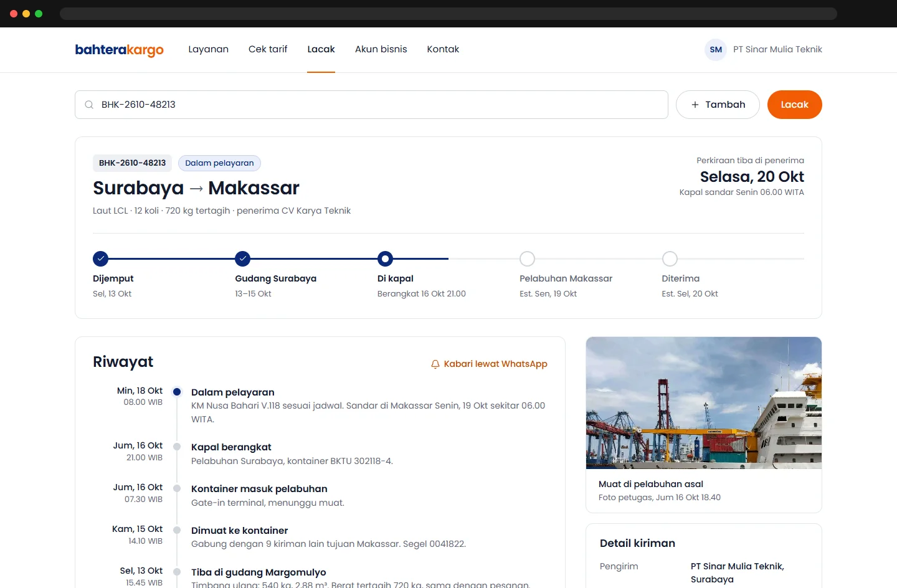Click the Riwayat section heading
This screenshot has width=897, height=588.
(x=123, y=362)
